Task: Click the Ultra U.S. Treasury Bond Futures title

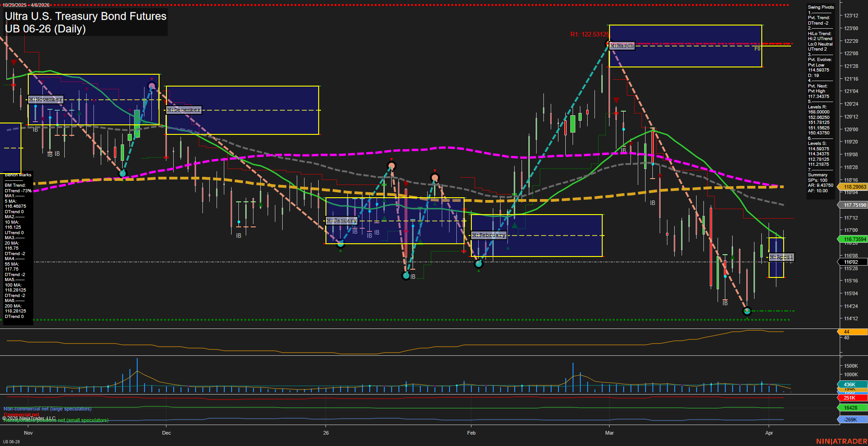Action: click(x=86, y=16)
